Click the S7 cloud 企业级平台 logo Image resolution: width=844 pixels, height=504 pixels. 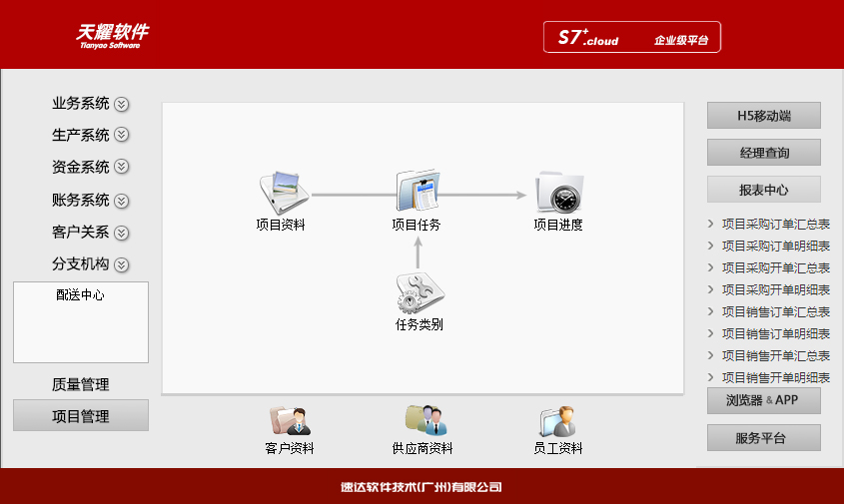632,38
